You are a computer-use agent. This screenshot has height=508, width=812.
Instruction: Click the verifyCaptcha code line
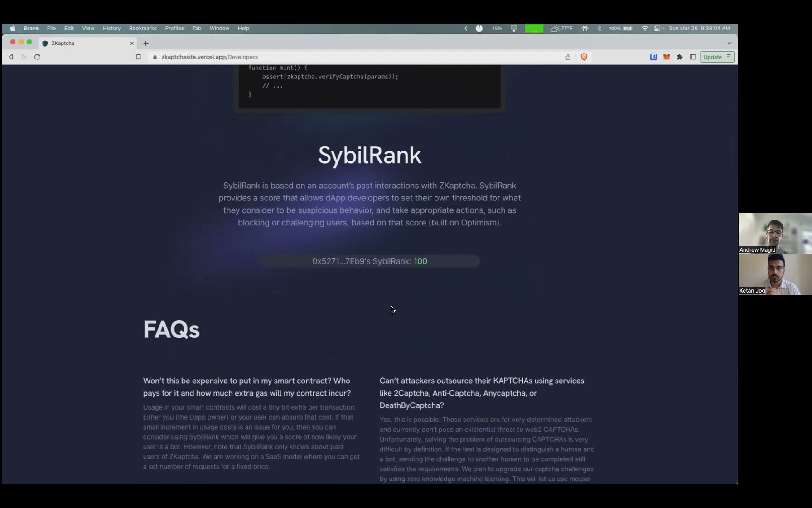(330, 77)
